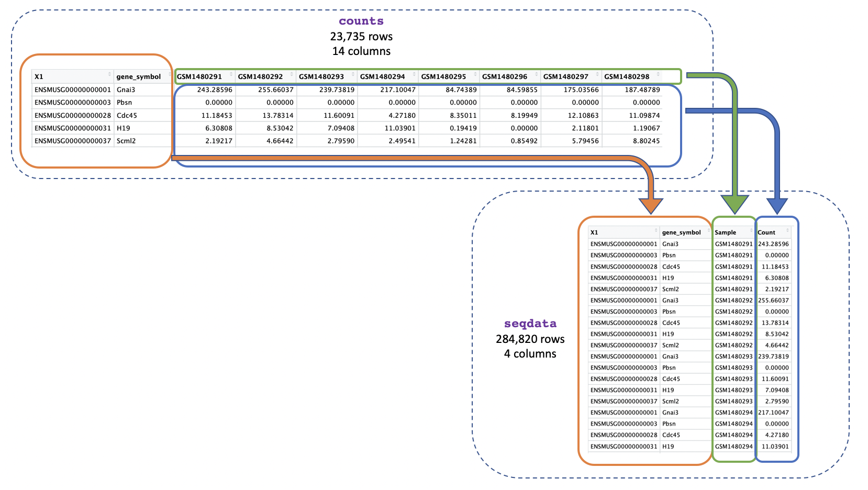This screenshot has height=490, width=868.
Task: Click sort icon beside gene_symbol in counts table
Action: tap(170, 74)
